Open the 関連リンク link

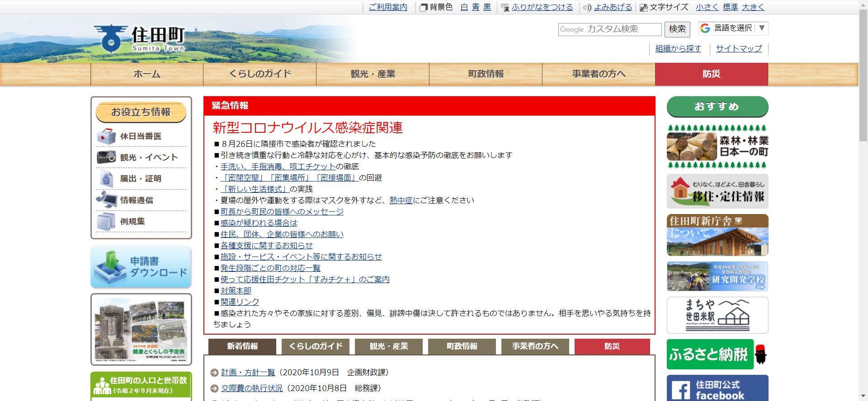[x=240, y=302]
